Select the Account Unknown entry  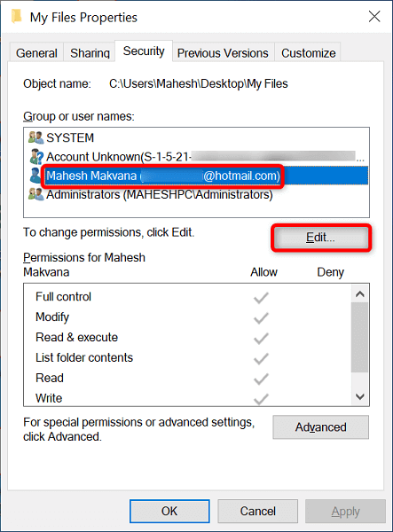pyautogui.click(x=196, y=156)
